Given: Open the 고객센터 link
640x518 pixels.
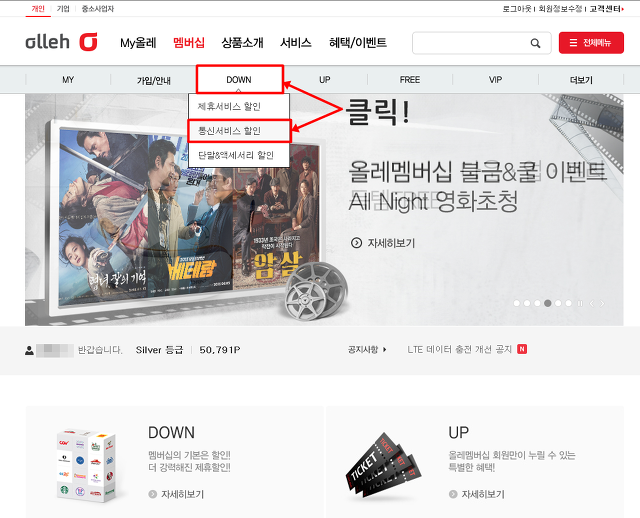Looking at the screenshot, I should [606, 9].
